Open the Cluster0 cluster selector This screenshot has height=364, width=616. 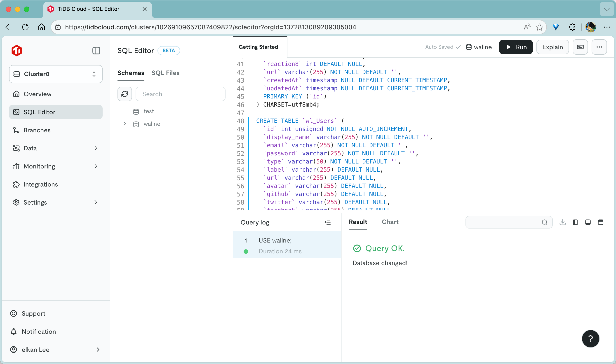pyautogui.click(x=56, y=74)
